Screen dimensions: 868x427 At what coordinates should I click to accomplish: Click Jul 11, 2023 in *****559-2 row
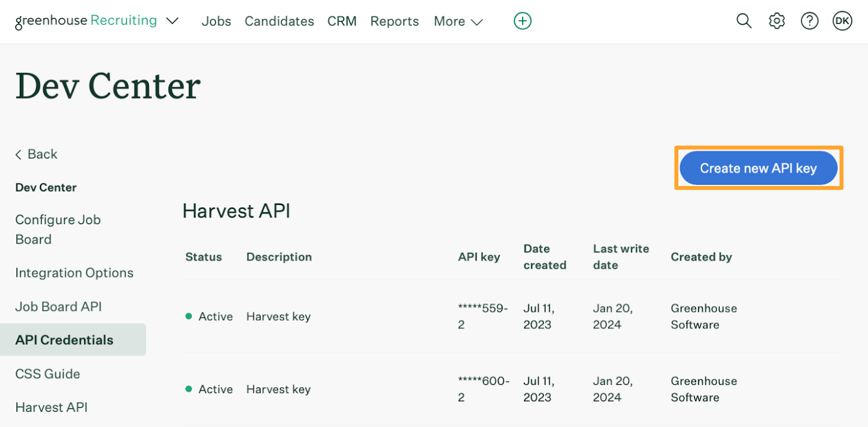tap(539, 316)
